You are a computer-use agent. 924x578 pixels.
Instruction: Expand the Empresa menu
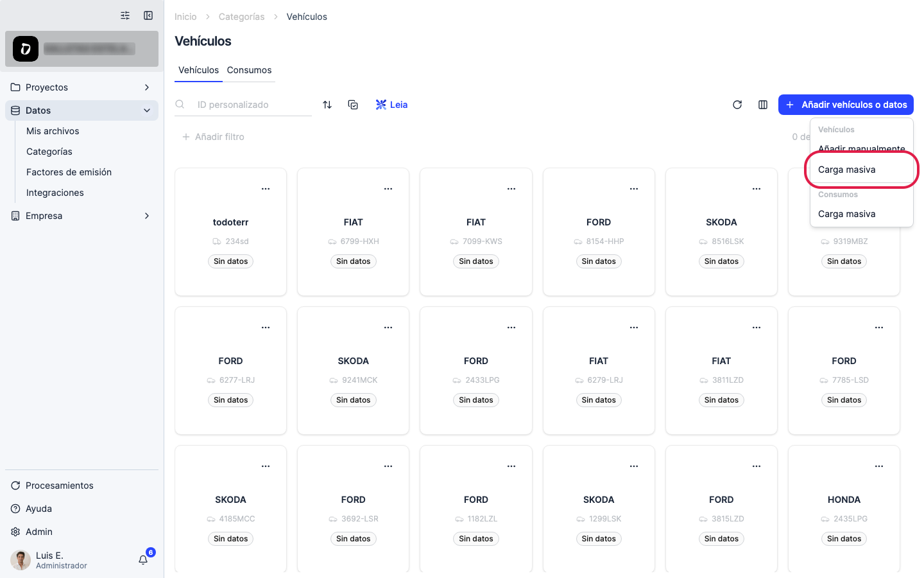pos(81,216)
